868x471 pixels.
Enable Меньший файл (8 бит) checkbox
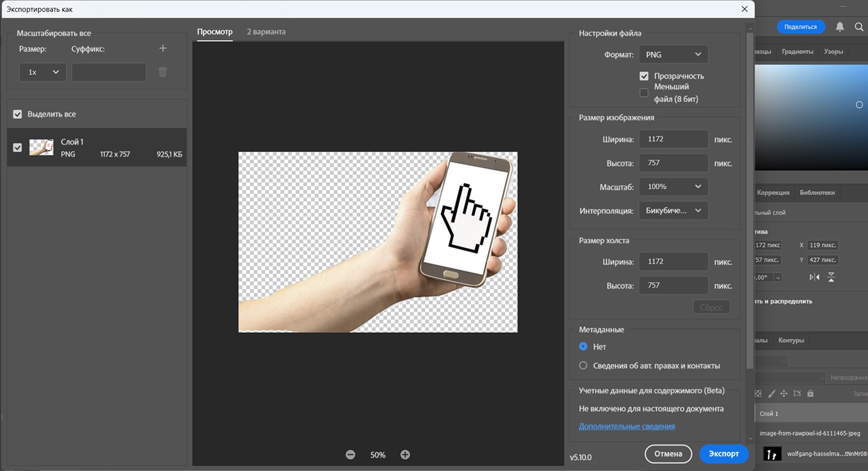[644, 93]
